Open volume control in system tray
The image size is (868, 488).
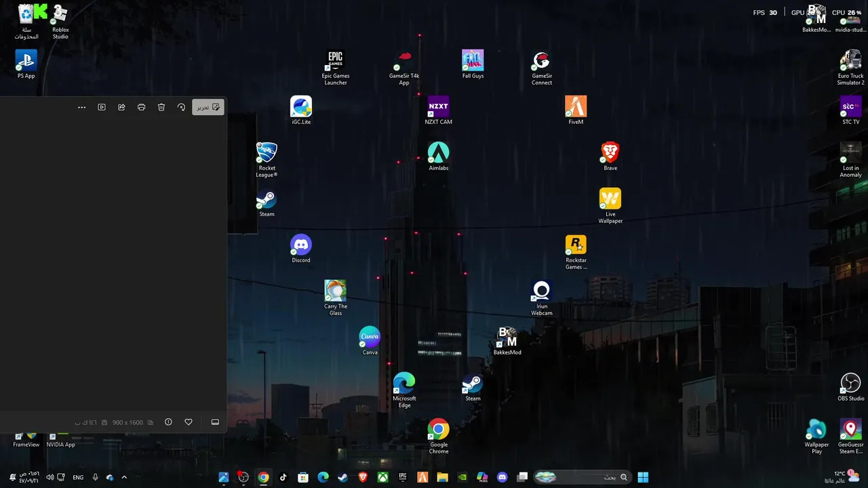[50, 477]
